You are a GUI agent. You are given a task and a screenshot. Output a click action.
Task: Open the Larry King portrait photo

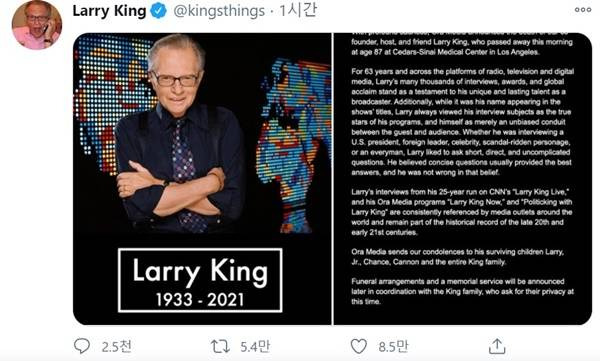[202, 179]
